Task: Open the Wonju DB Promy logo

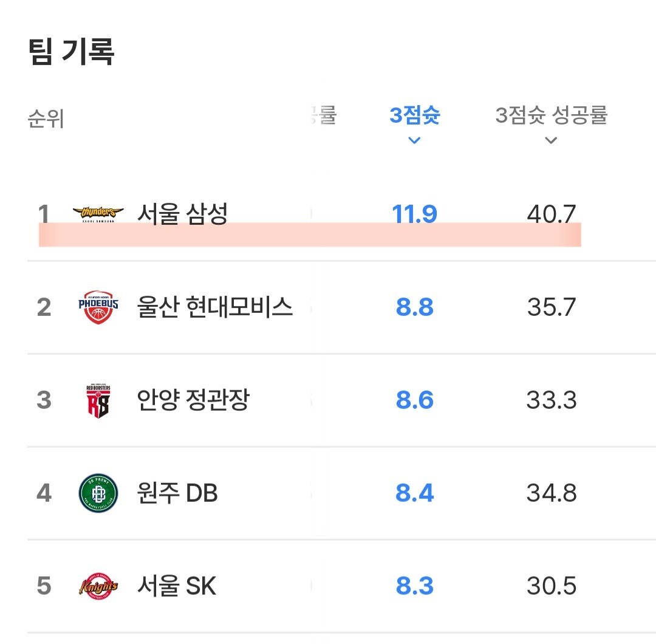Action: pos(98,493)
